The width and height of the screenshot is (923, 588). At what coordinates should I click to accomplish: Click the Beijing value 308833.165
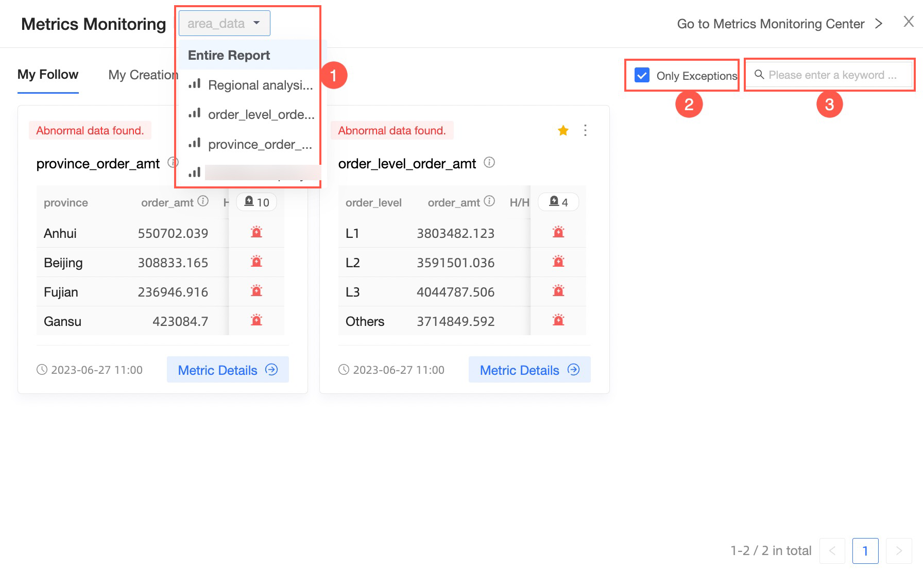click(173, 263)
